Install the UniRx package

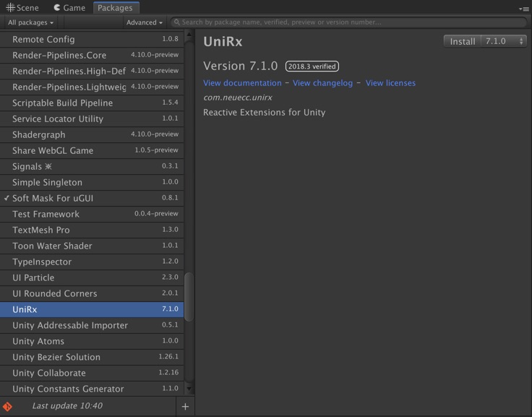tap(463, 41)
